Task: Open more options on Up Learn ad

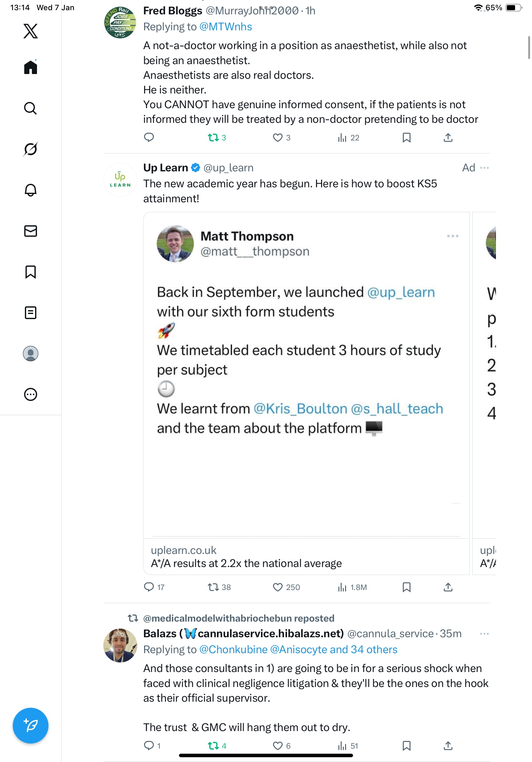Action: coord(484,168)
